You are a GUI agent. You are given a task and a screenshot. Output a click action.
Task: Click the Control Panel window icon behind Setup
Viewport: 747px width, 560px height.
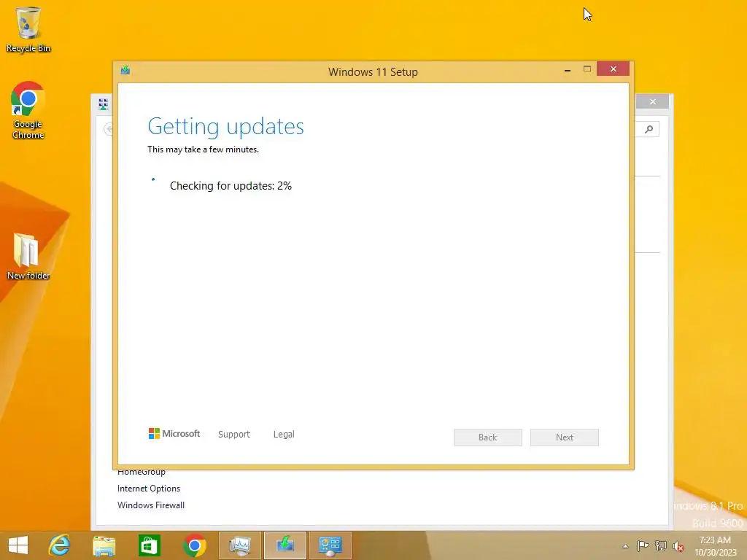tap(104, 104)
